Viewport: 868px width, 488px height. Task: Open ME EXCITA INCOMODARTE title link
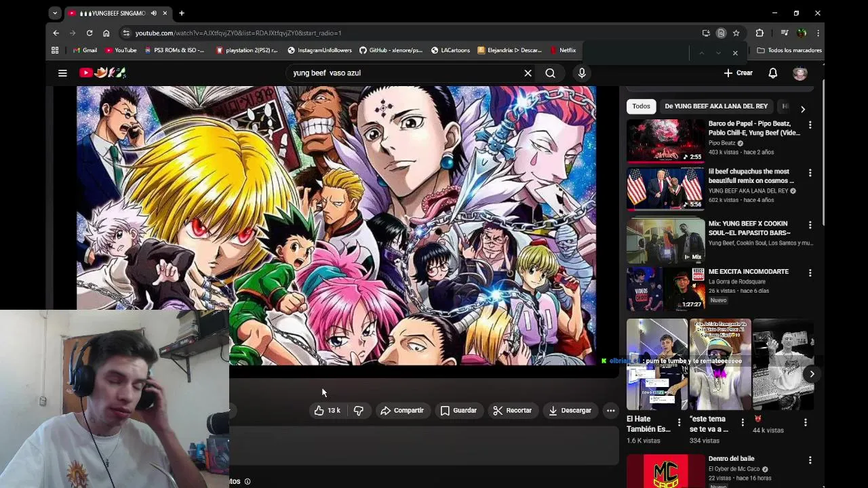click(748, 272)
